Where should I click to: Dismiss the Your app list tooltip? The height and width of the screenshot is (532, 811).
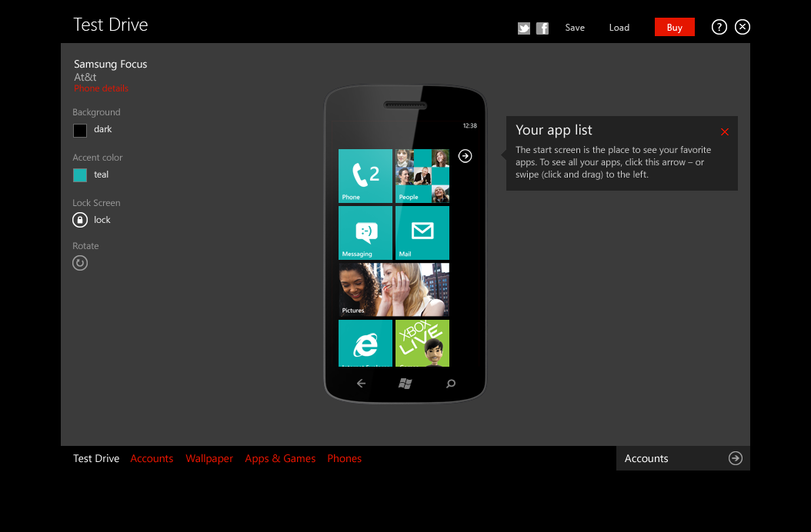(x=725, y=131)
